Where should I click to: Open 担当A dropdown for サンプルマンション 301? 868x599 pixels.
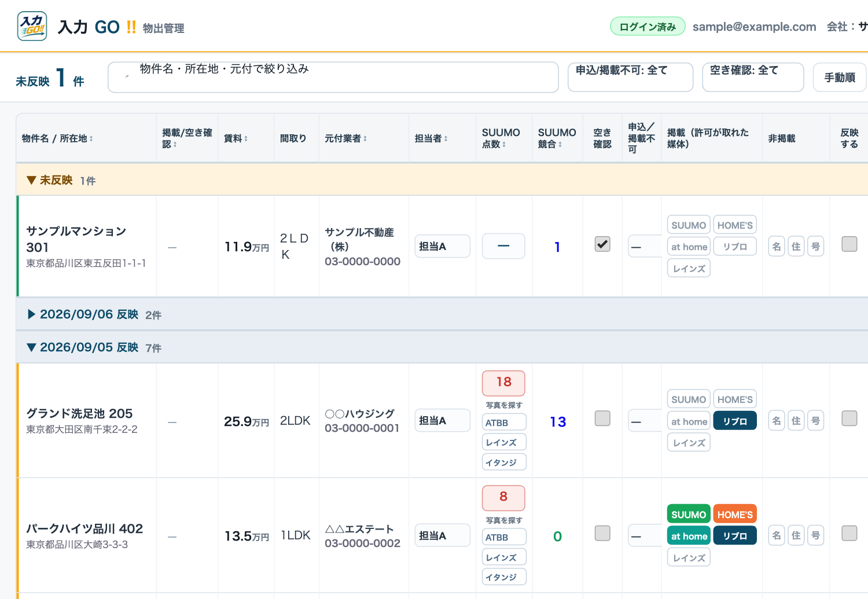[x=442, y=246]
